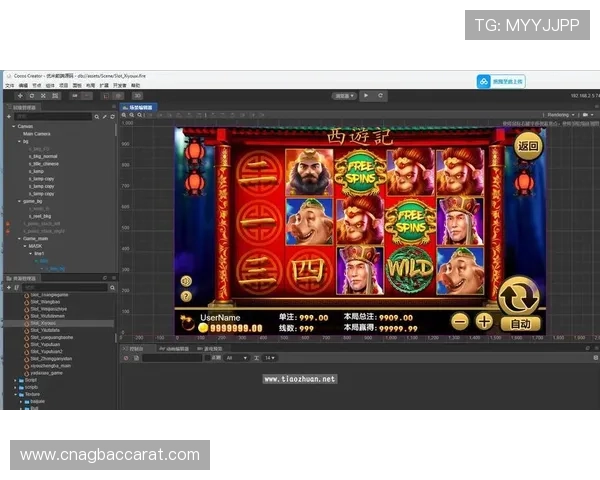600x480 pixels.
Task: Click the 返回 (Back) game button
Action: tap(528, 146)
